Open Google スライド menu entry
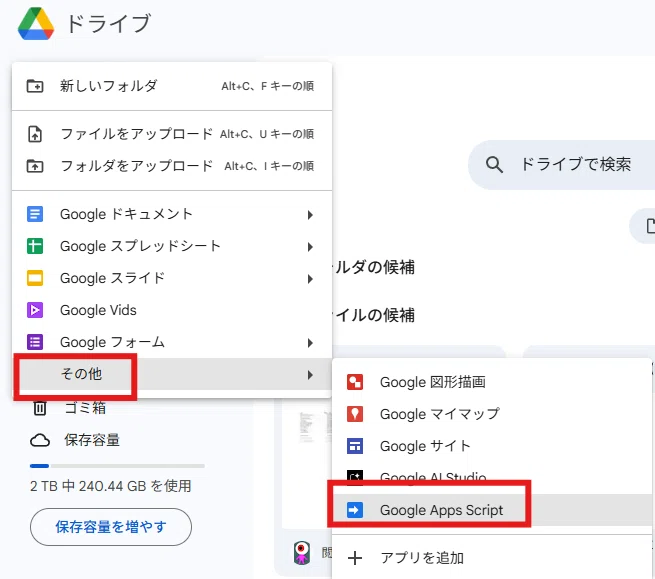 (172, 278)
